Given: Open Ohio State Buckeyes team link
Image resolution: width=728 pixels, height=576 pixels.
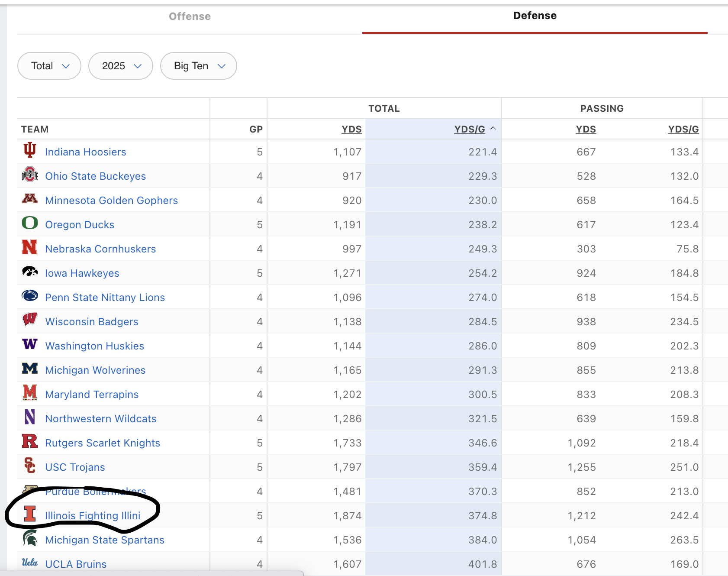Looking at the screenshot, I should click(x=96, y=176).
